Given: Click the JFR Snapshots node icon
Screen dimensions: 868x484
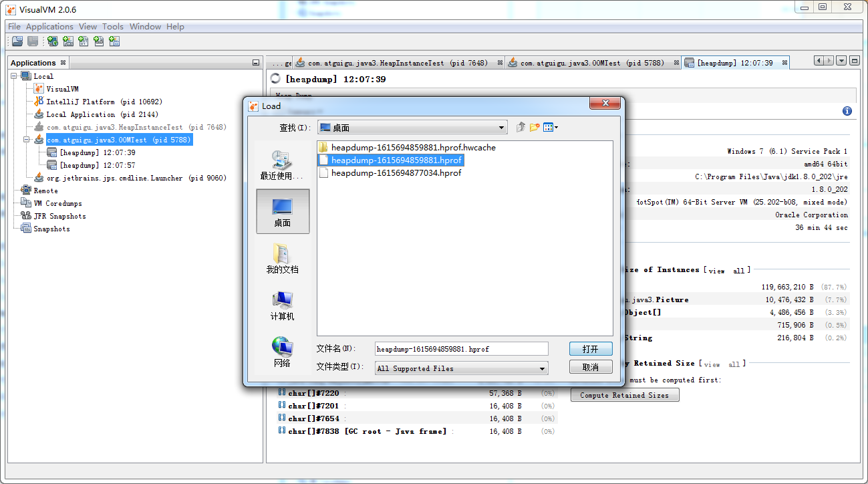Looking at the screenshot, I should (x=26, y=216).
